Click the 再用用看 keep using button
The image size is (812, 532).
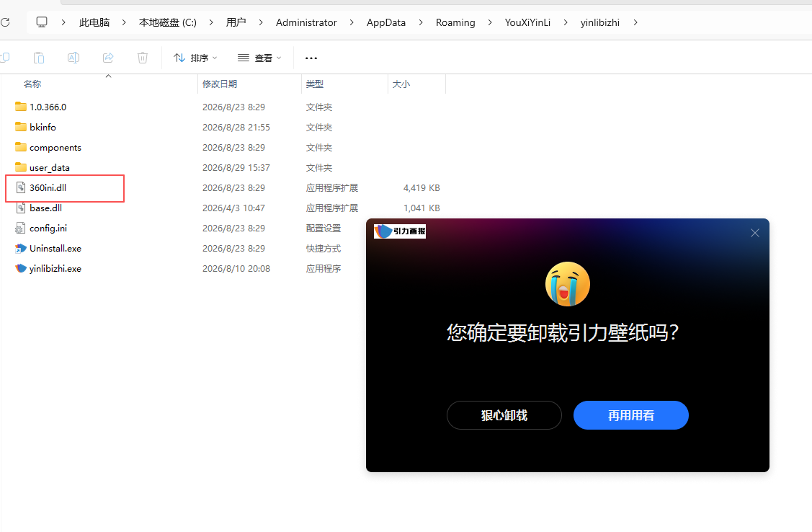click(630, 415)
